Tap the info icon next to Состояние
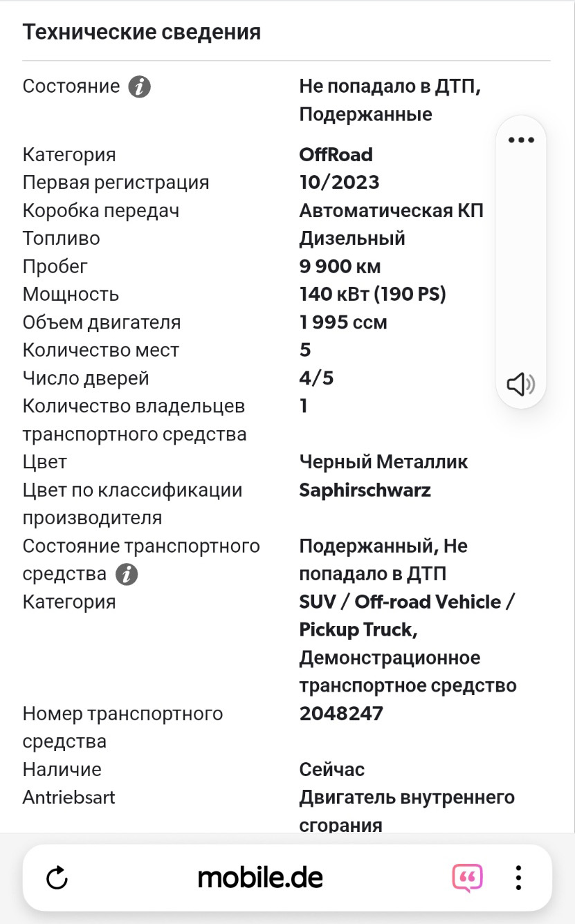 (140, 87)
